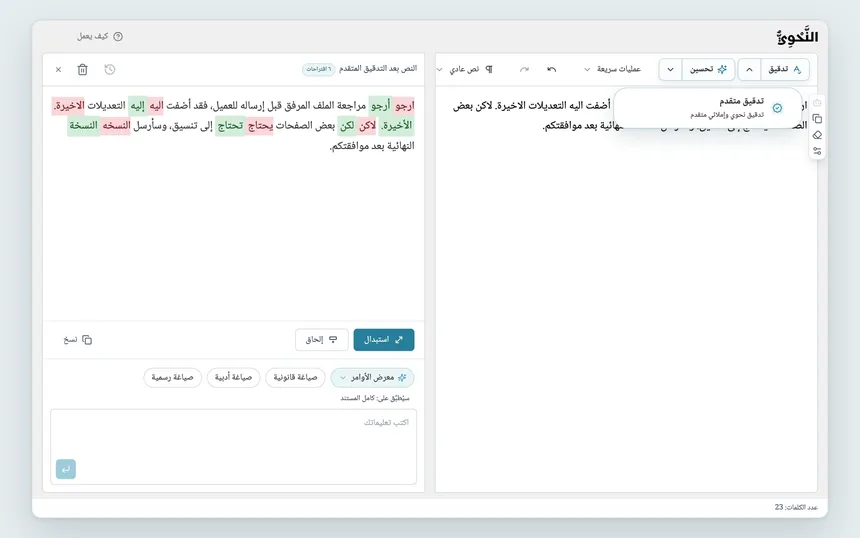Click the اكتب تعليماتك instructions input field
The image size is (860, 538).
(x=234, y=446)
